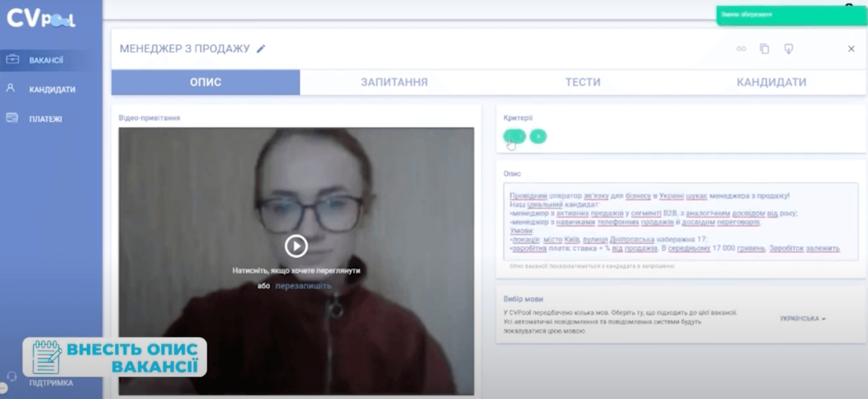
Task: Copy vacancy link with chain icon
Action: click(741, 49)
